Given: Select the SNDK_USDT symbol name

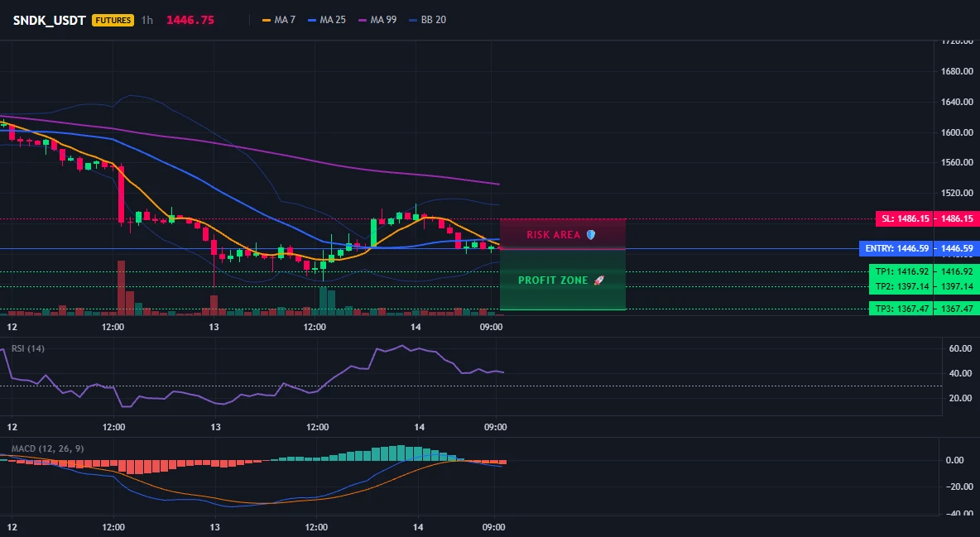Looking at the screenshot, I should click(x=50, y=20).
